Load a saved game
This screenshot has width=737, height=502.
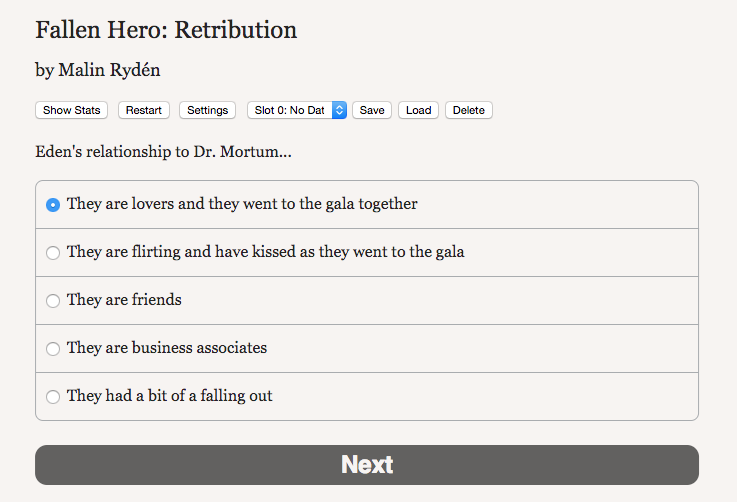pyautogui.click(x=418, y=110)
